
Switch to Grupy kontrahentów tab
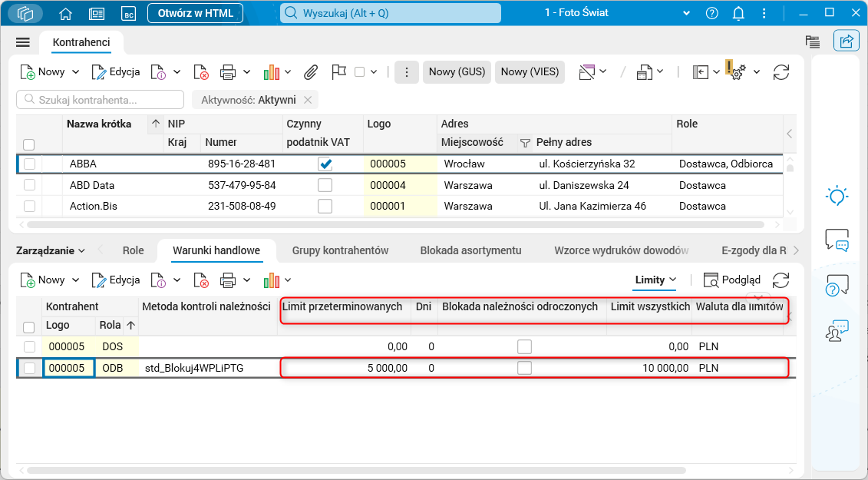tap(341, 250)
